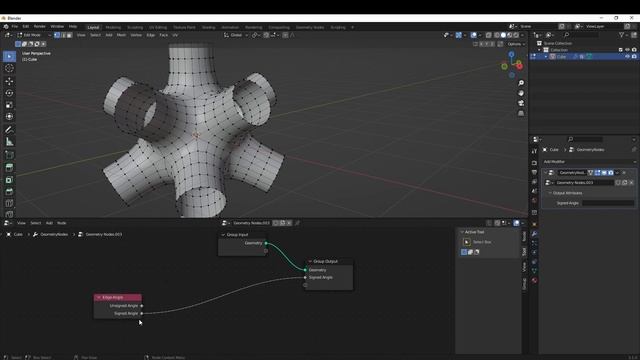The image size is (640, 360).
Task: Open the Modifier properties wrench tab
Action: click(x=534, y=234)
